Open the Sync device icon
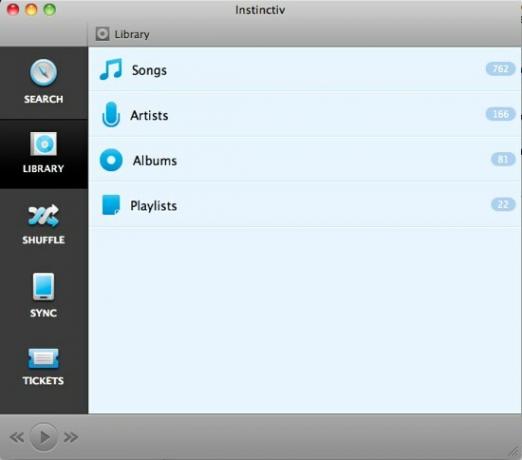Viewport: 522px width, 460px height. 43,287
